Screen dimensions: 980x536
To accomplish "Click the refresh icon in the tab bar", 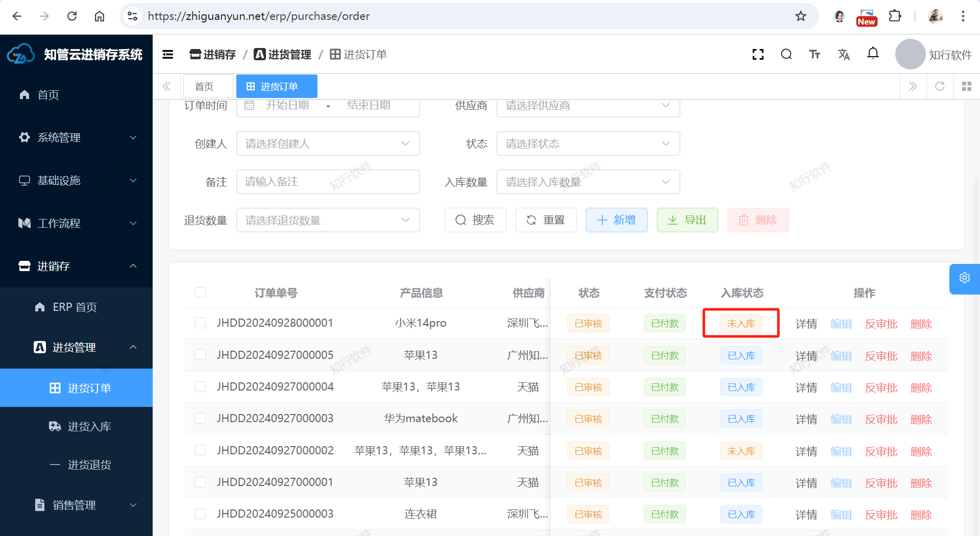I will pos(940,86).
